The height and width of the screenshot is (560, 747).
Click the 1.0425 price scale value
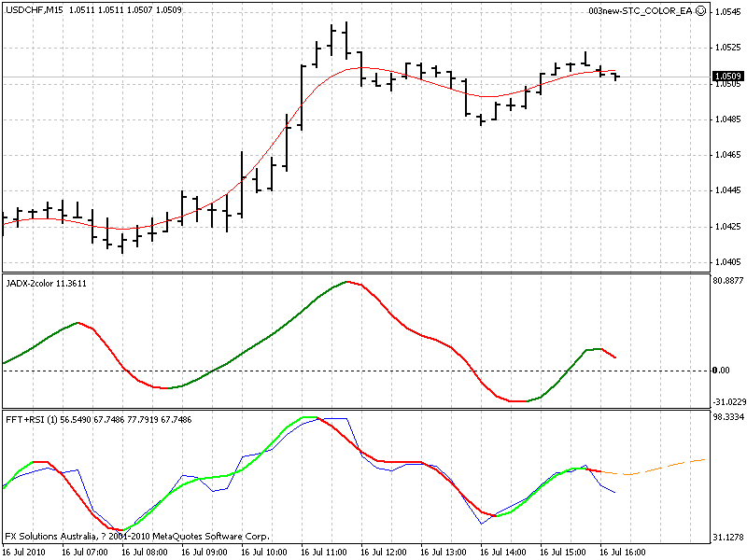[x=728, y=226]
